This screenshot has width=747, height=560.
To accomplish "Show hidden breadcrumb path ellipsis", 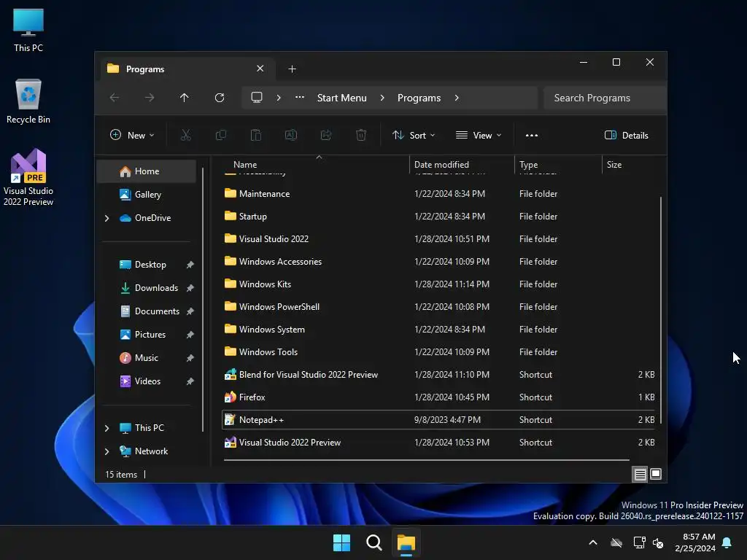I will pyautogui.click(x=300, y=97).
